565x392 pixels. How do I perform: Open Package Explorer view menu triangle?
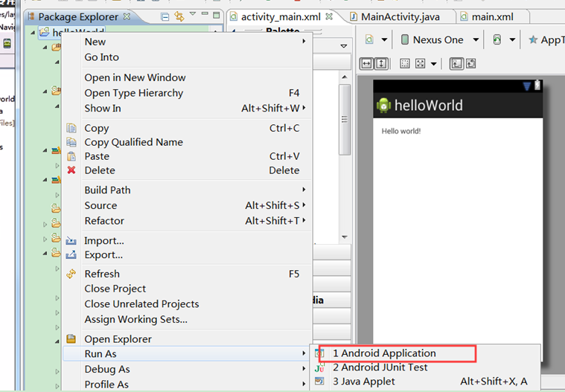[x=193, y=14]
